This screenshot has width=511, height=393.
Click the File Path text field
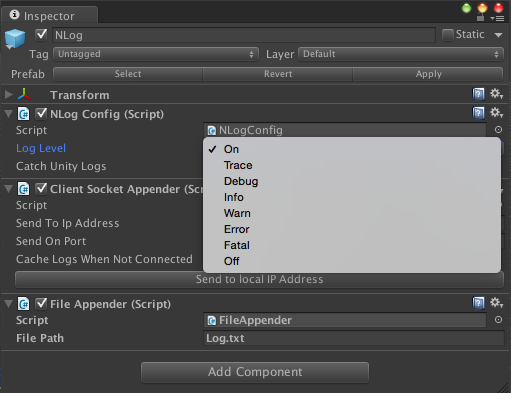354,338
